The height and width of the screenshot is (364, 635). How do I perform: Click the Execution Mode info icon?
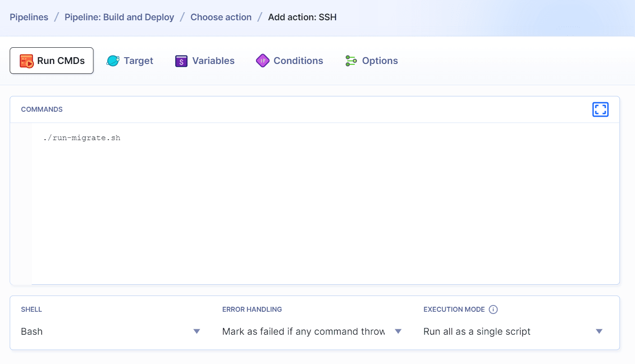pos(493,309)
